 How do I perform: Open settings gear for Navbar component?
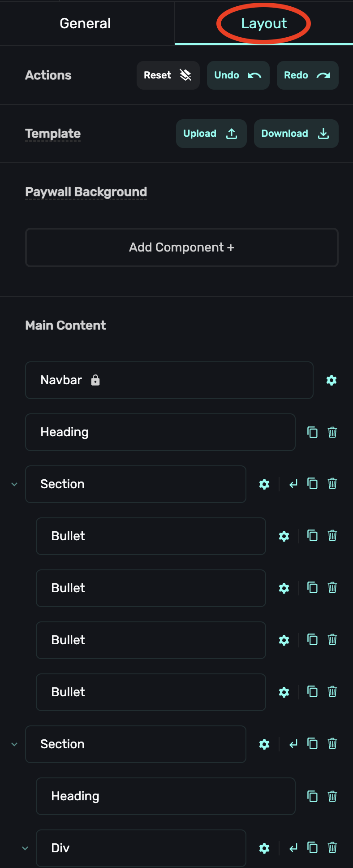[x=331, y=380]
